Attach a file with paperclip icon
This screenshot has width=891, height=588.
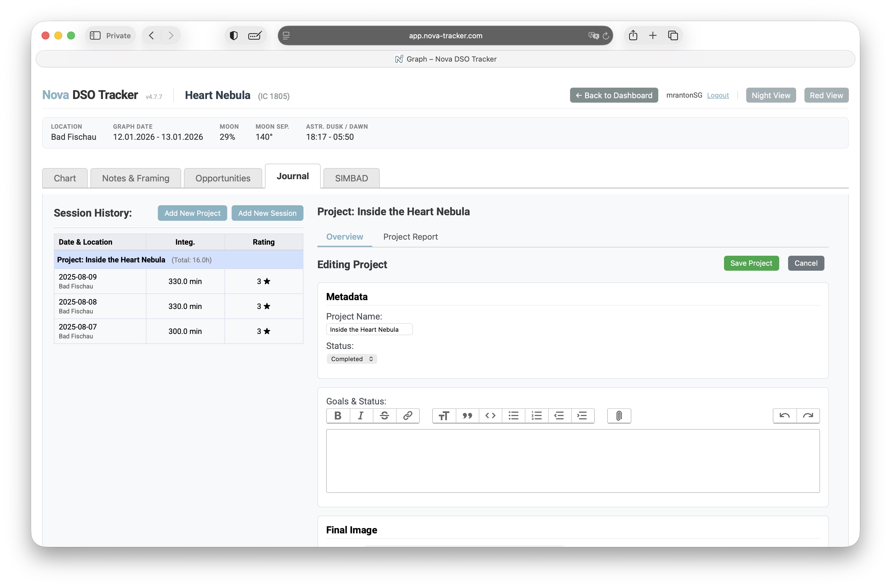(x=619, y=415)
